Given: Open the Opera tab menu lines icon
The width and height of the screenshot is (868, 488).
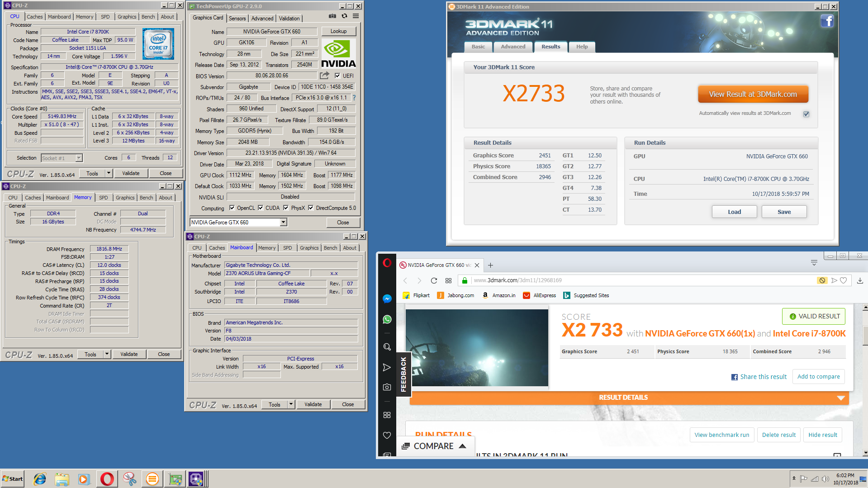Looking at the screenshot, I should pyautogui.click(x=814, y=263).
